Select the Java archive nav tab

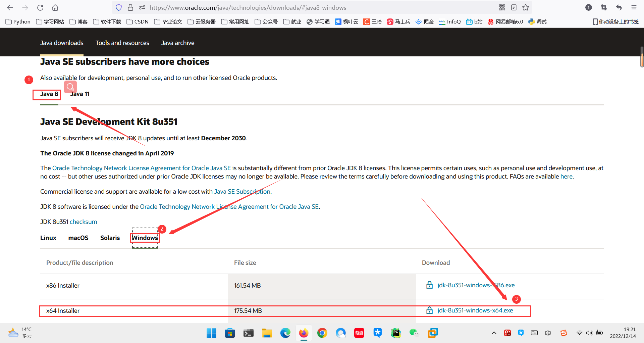[x=178, y=43]
